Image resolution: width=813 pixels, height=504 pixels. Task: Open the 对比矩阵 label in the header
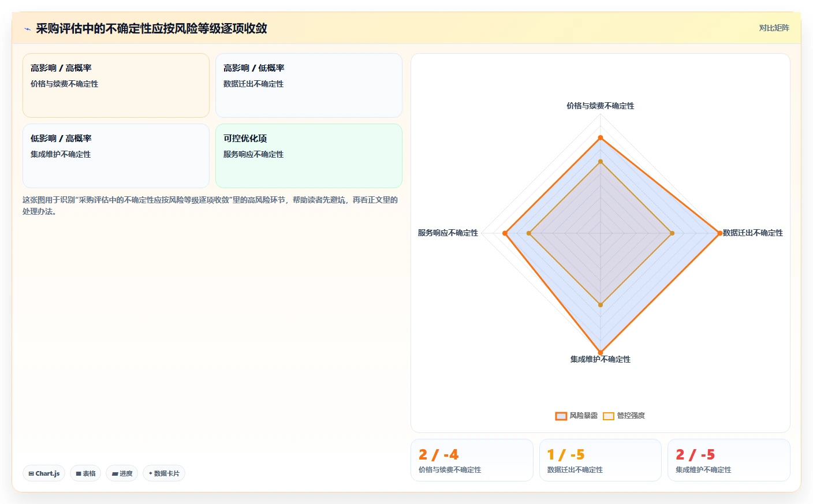pos(774,28)
